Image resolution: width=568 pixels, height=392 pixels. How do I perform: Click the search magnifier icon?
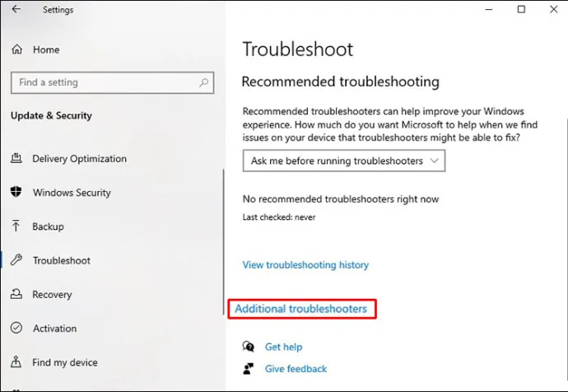point(203,82)
